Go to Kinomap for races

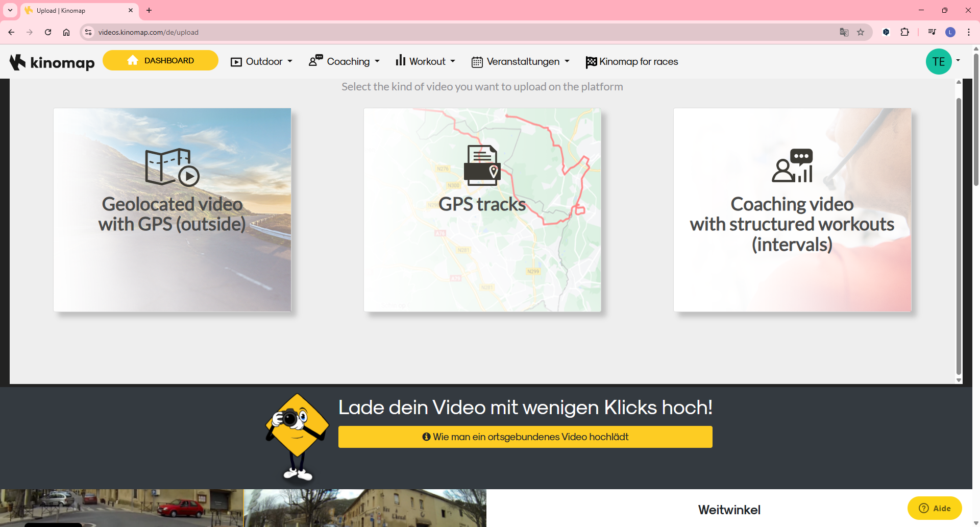pyautogui.click(x=632, y=62)
